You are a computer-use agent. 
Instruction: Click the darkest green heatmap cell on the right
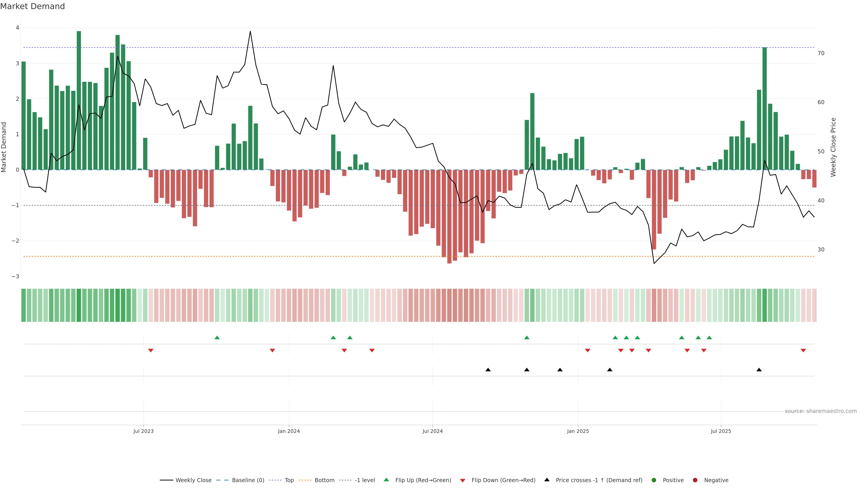pos(764,305)
